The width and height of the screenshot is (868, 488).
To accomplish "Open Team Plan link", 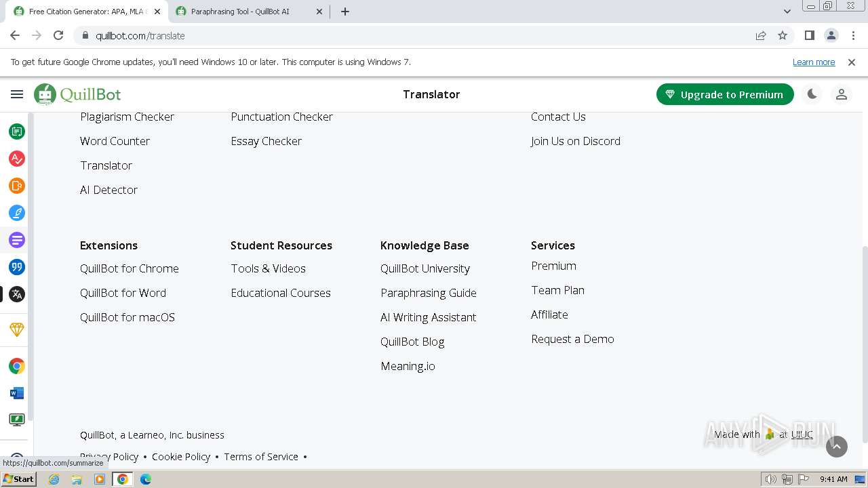I will coord(557,290).
